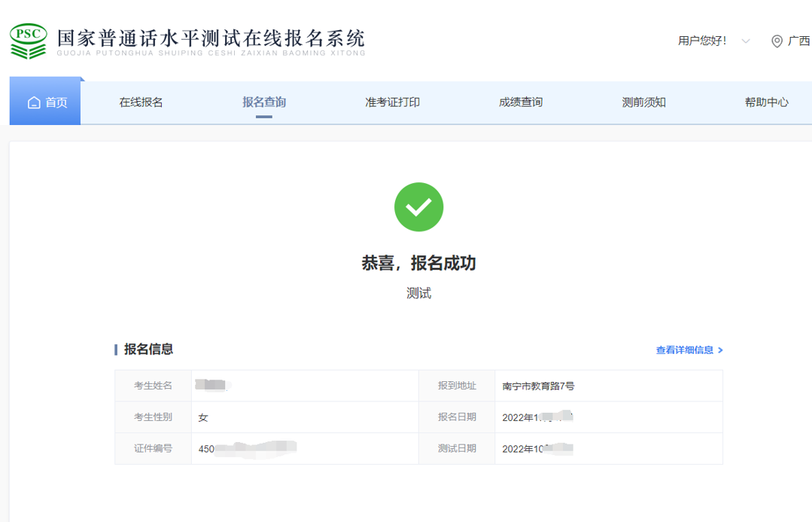The image size is (812, 522).
Task: Click the 报名信息 section heading
Action: [x=148, y=350]
